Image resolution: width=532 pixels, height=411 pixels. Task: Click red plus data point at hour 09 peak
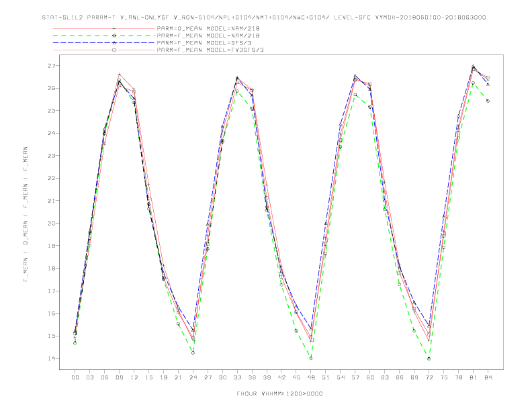click(119, 74)
